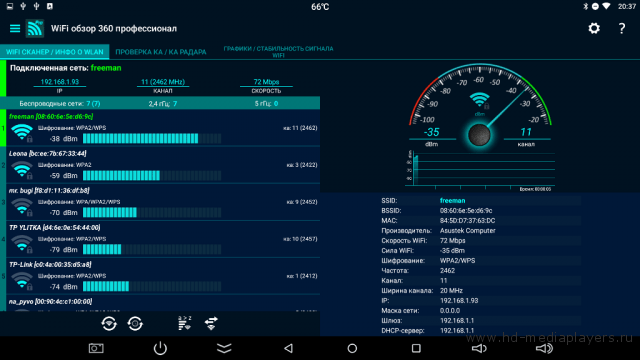Tap the auto-refresh stop icon
The width and height of the screenshot is (640, 360).
click(x=135, y=324)
